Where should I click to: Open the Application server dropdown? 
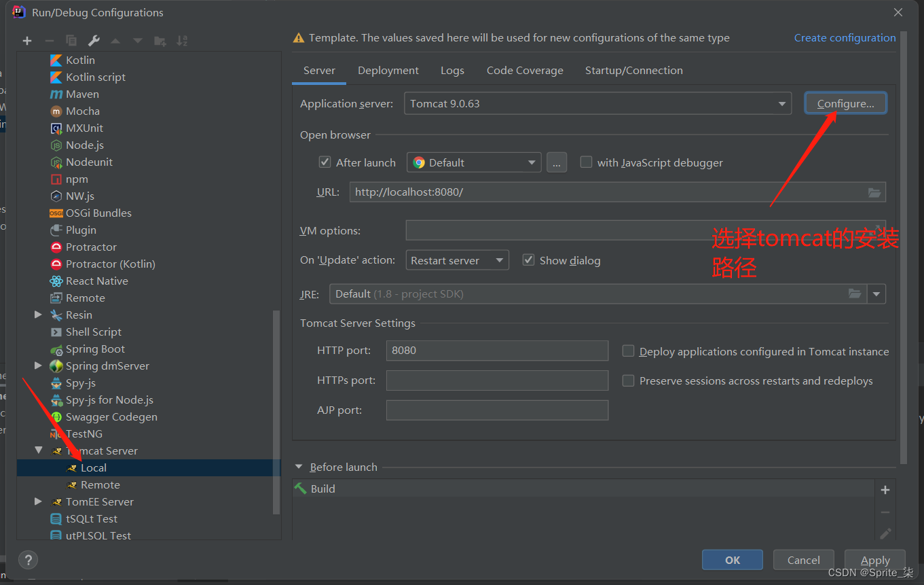[597, 104]
